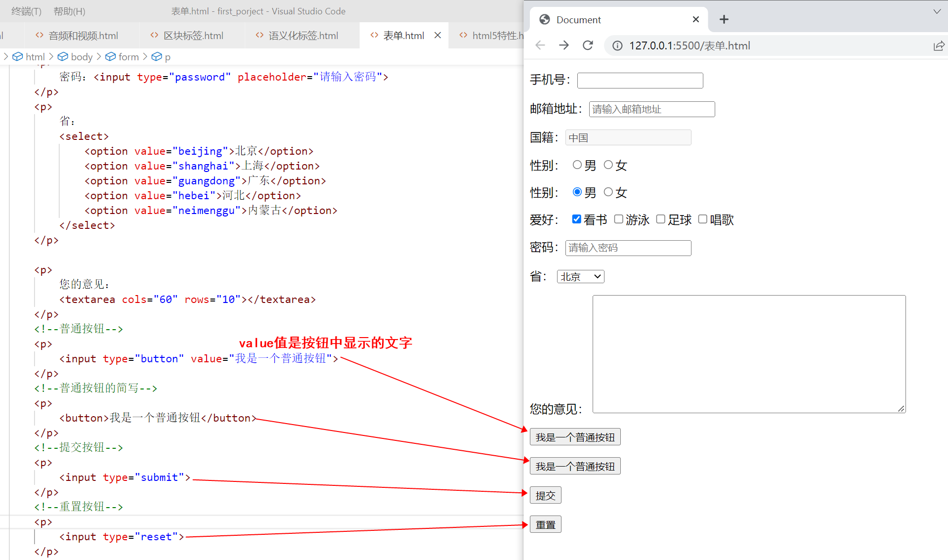Click file icon of 语义化标签.html tab
This screenshot has height=560, width=948.
[260, 35]
